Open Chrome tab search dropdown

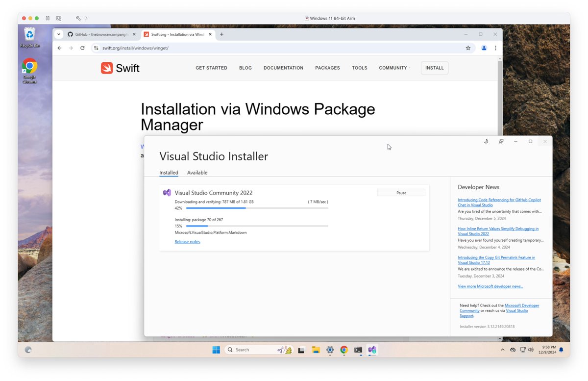pos(59,34)
